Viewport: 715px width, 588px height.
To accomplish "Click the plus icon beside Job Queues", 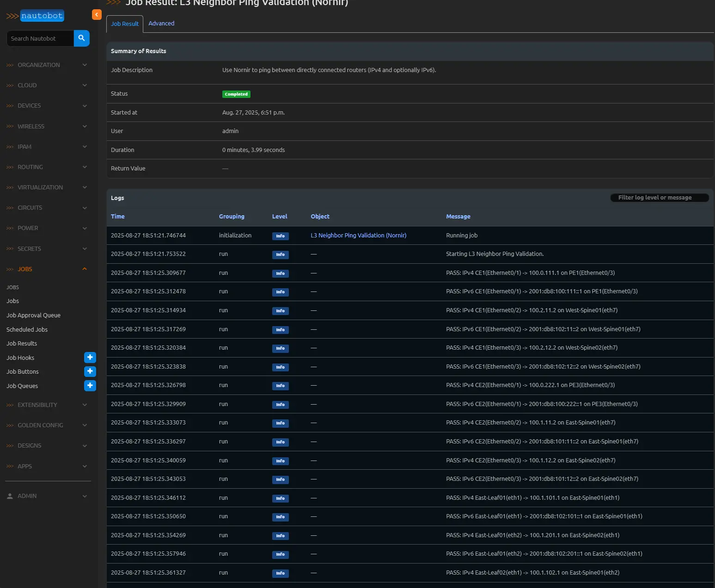I will (90, 386).
